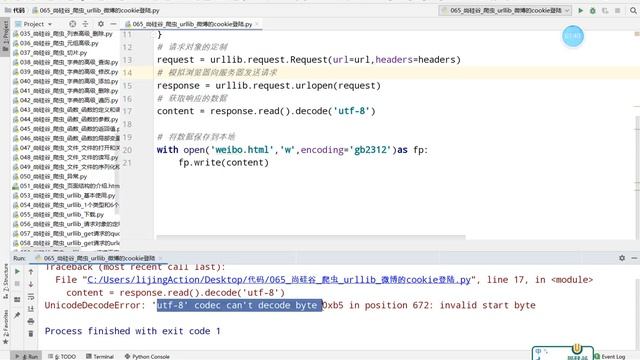Viewport: 640px width, 360px height.
Task: Open the Terminal tool window tab
Action: (100, 356)
